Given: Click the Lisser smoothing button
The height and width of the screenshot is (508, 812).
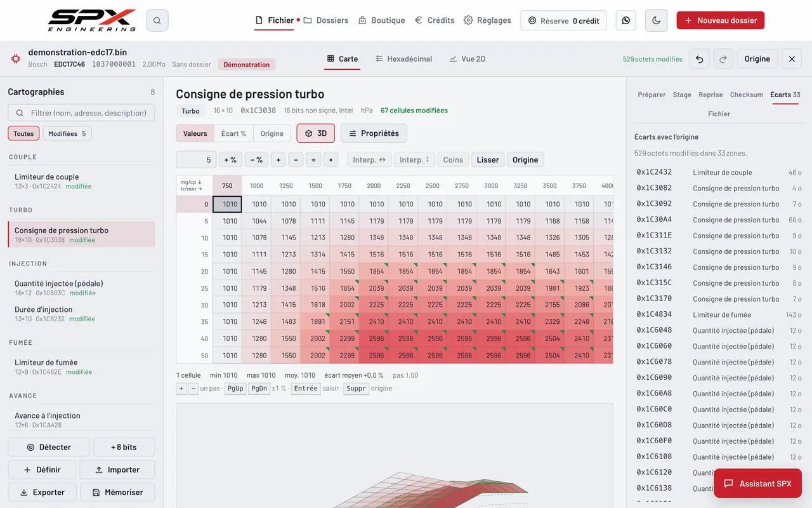Looking at the screenshot, I should pyautogui.click(x=488, y=160).
